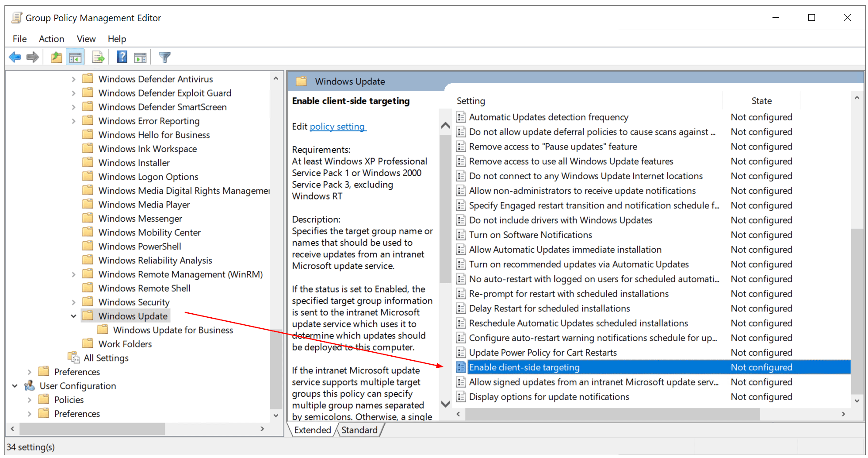
Task: Click the Work Folders folder icon
Action: (88, 343)
